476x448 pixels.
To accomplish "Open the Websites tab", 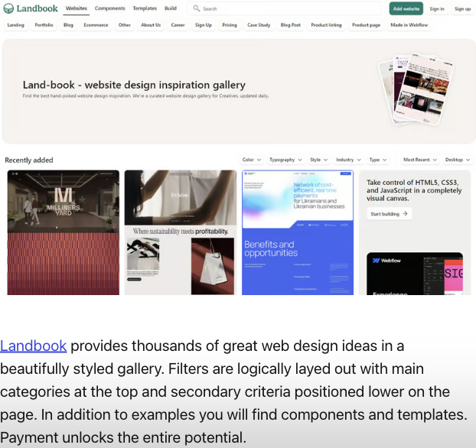I will (x=77, y=8).
